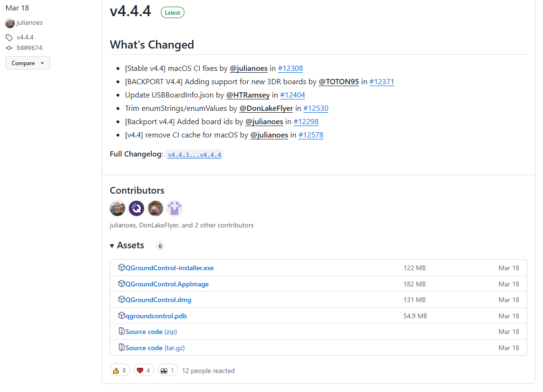The width and height of the screenshot is (543, 392).
Task: Click the source code icon beside Source code (zip)
Action: pyautogui.click(x=122, y=331)
